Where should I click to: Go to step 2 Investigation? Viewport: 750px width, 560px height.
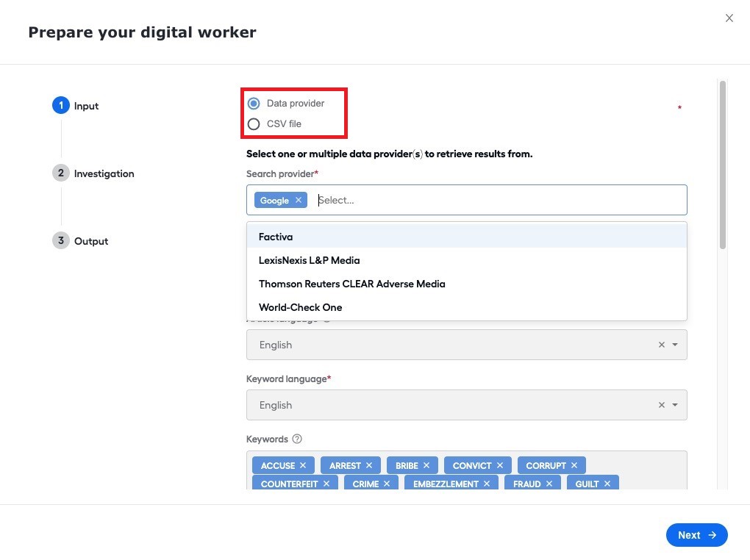[x=93, y=173]
